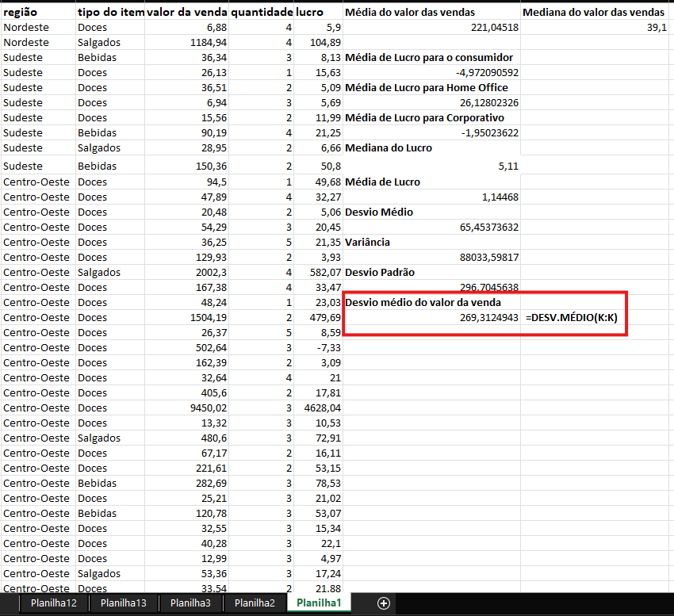Click the 'Mediana do valor das vendas' cell
The image size is (674, 616).
[x=595, y=12]
